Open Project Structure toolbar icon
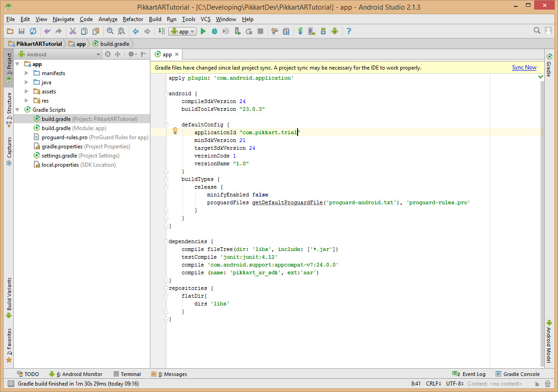Viewport: 558px width, 392px height. tap(286, 31)
